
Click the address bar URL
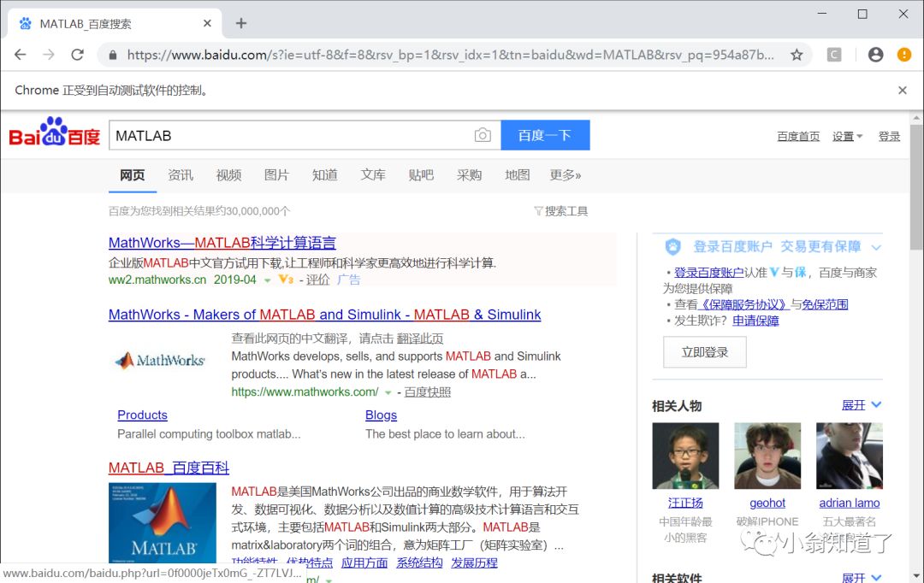(450, 55)
